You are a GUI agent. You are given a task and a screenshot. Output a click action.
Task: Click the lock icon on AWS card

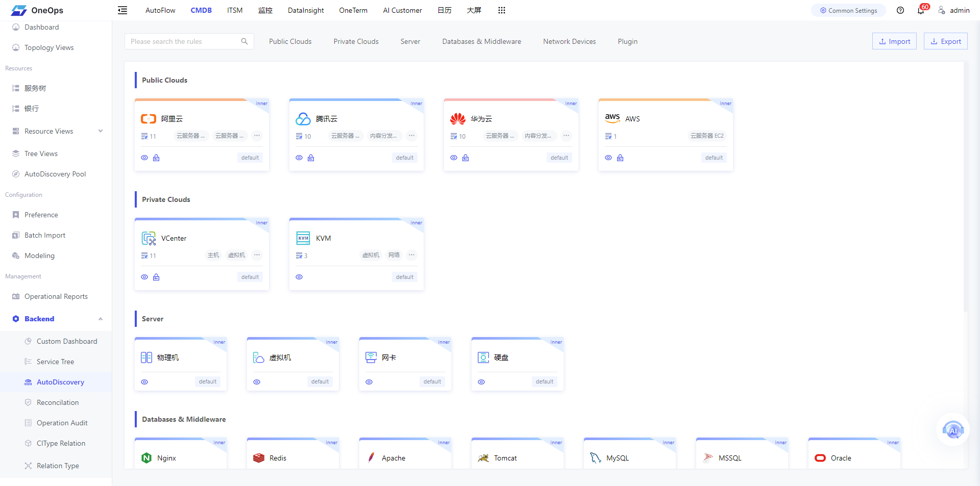620,158
